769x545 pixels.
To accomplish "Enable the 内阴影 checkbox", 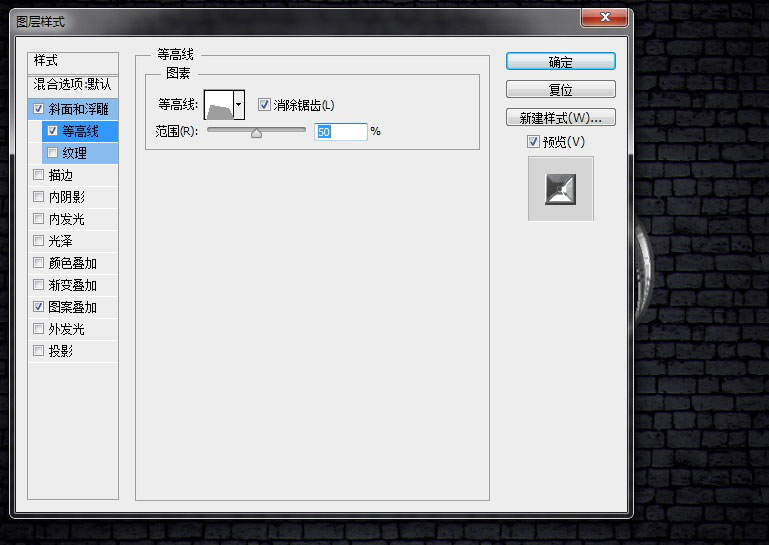I will (x=38, y=196).
